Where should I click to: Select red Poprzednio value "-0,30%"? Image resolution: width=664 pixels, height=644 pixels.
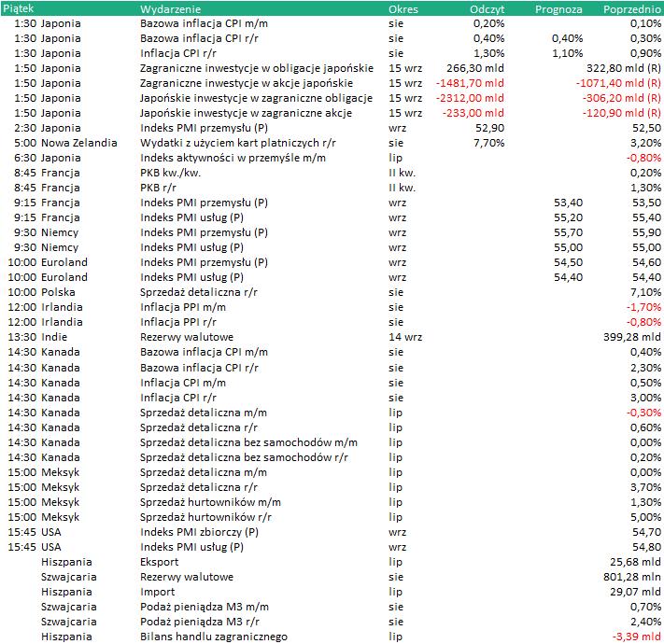(643, 413)
